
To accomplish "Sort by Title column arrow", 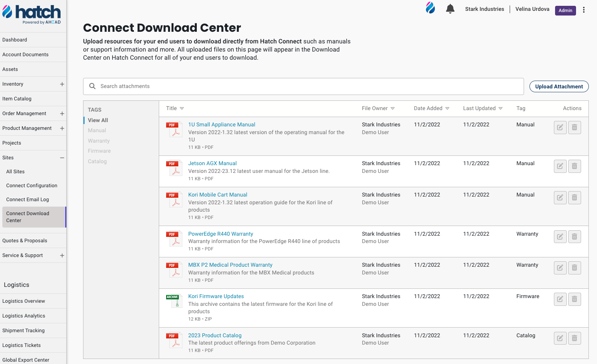I will pyautogui.click(x=182, y=109).
